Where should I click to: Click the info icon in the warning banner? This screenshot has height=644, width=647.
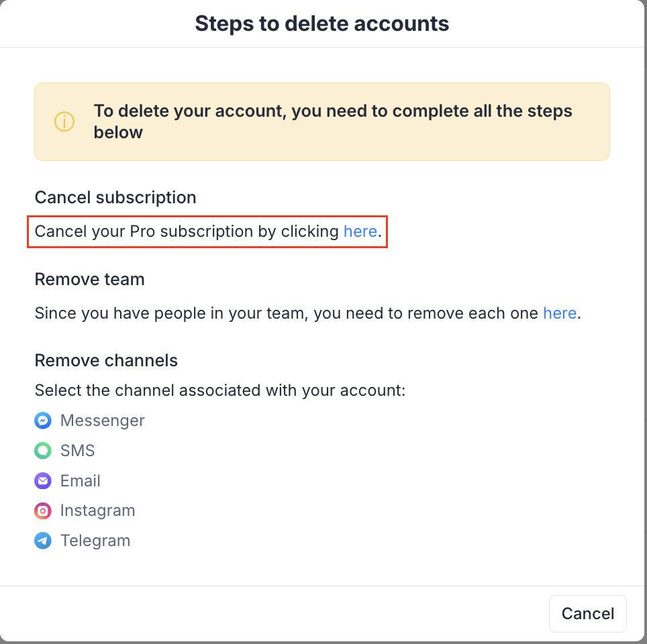(x=63, y=121)
